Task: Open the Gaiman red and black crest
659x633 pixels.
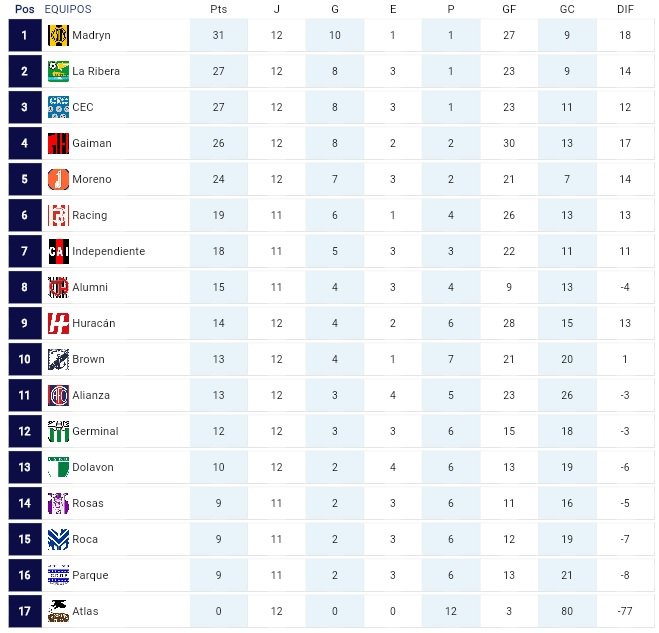Action: pyautogui.click(x=58, y=143)
